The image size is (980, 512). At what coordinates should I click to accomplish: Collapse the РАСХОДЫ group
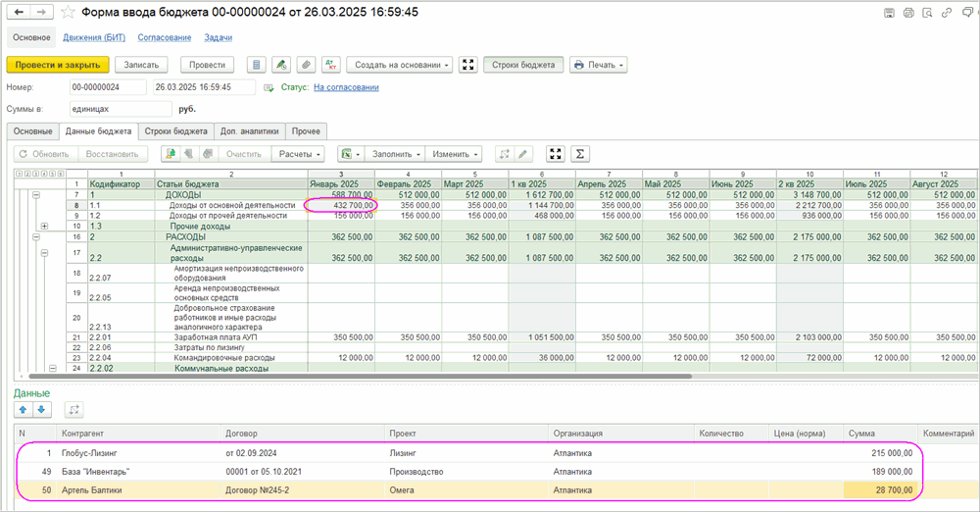tap(36, 236)
